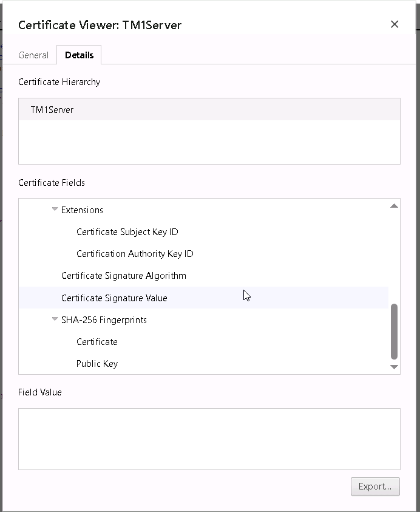Collapse the Extensions tree node
This screenshot has width=420, height=512.
tap(55, 210)
